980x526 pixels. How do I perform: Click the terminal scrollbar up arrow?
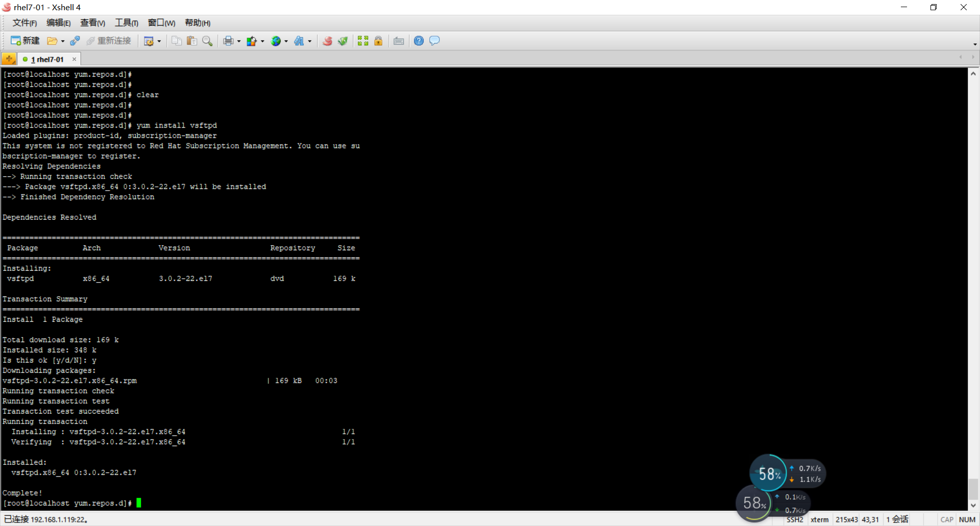973,74
